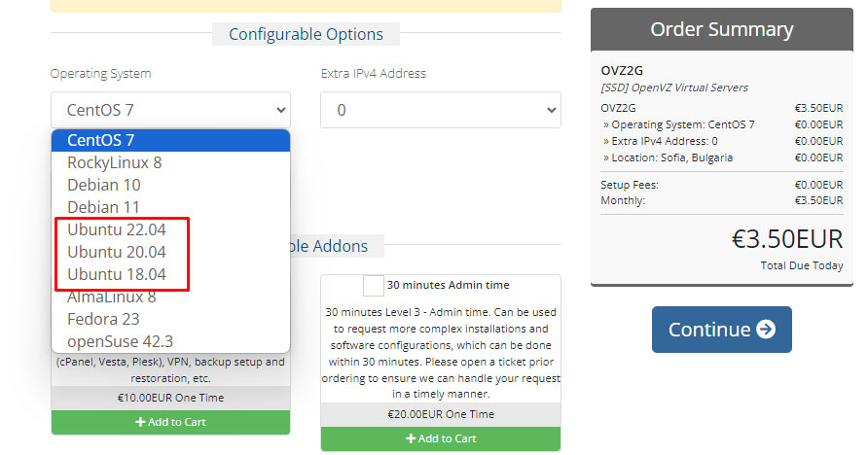Select Fedora 23 from the OS list
The image size is (868, 455).
pyautogui.click(x=170, y=319)
